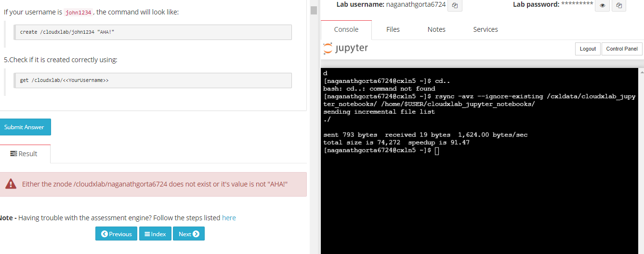Screen dimensions: 644x254
Task: Copy the lab username to clipboard
Action: [x=455, y=6]
